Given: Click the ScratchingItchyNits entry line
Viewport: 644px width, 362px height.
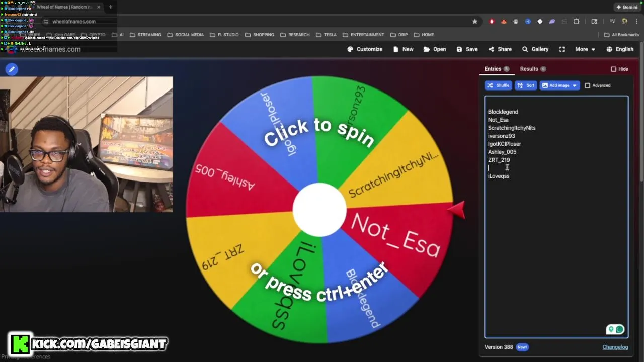Looking at the screenshot, I should (512, 128).
